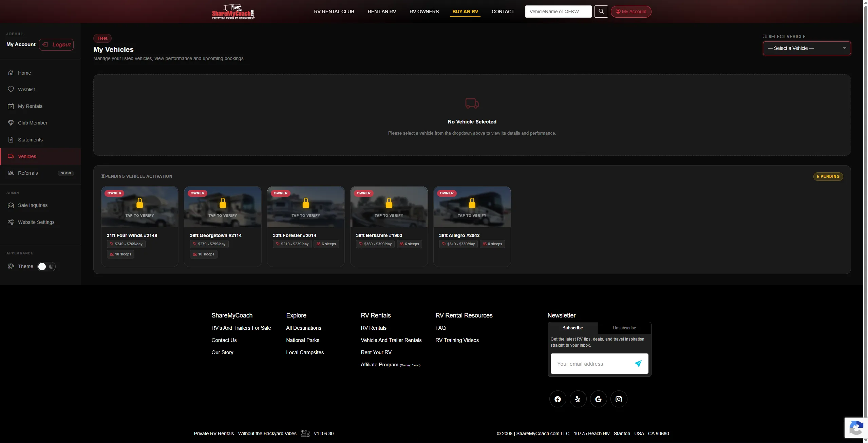
Task: Click the Website Settings sliders icon
Action: [x=11, y=222]
